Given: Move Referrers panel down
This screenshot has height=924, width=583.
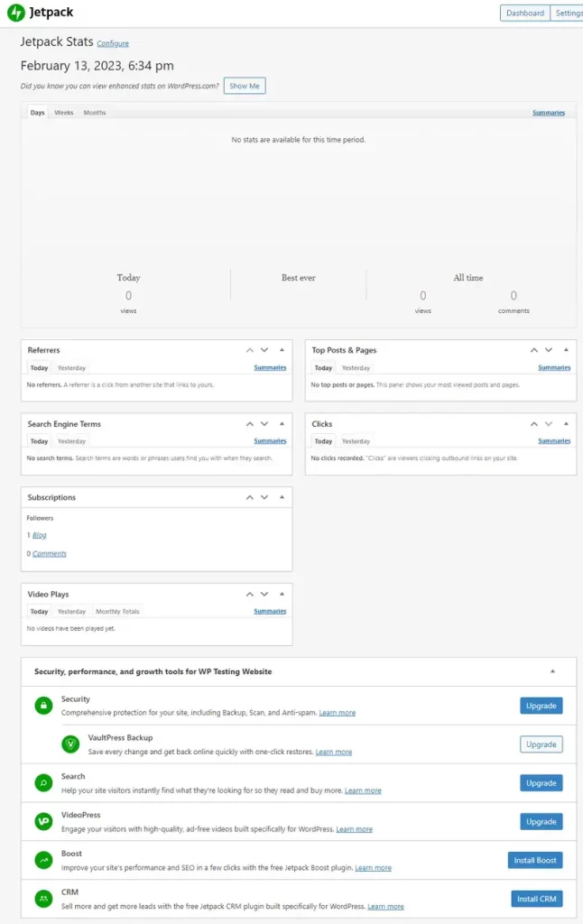Looking at the screenshot, I should tap(264, 350).
